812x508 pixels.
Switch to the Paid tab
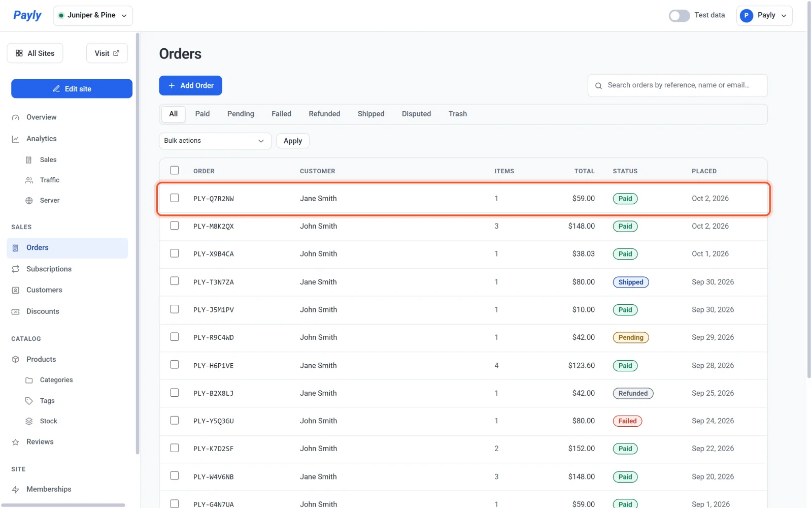pos(202,114)
